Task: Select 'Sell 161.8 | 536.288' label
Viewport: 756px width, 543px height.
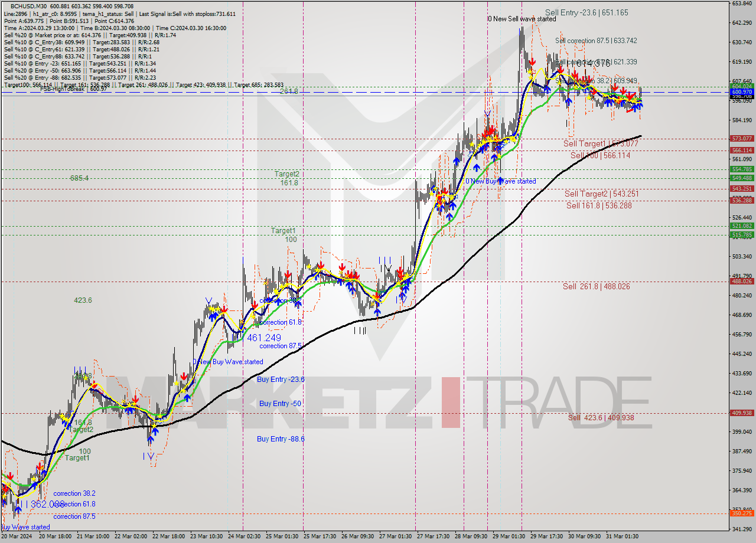Action: click(x=599, y=205)
